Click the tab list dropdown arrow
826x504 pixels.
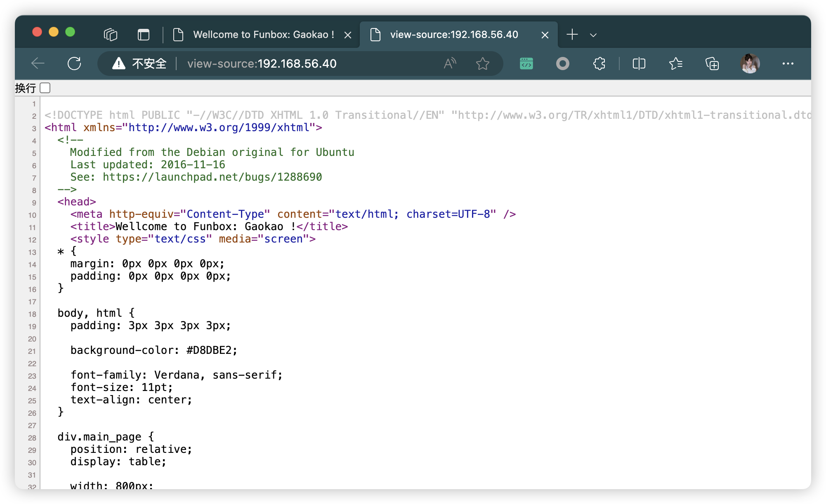click(593, 33)
